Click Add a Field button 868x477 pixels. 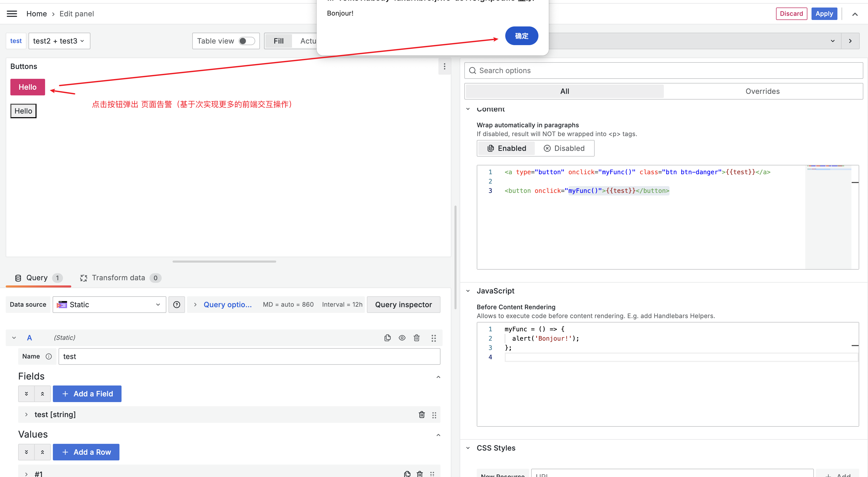point(87,394)
